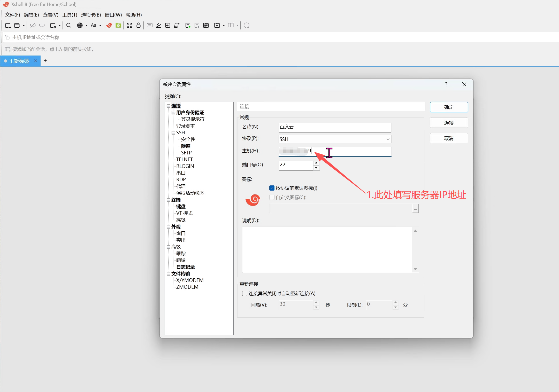Enable auto reconnect on abnormal close
Image resolution: width=559 pixels, height=392 pixels.
tap(245, 293)
